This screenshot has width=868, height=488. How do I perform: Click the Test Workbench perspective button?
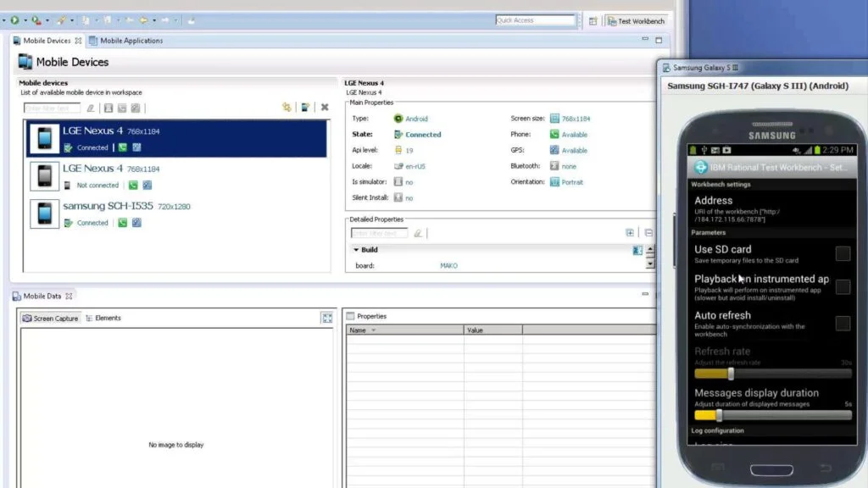click(636, 21)
